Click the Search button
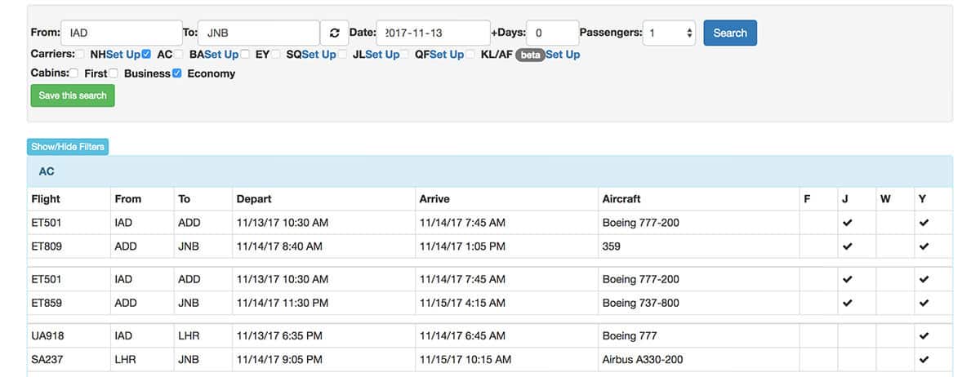 tap(730, 33)
